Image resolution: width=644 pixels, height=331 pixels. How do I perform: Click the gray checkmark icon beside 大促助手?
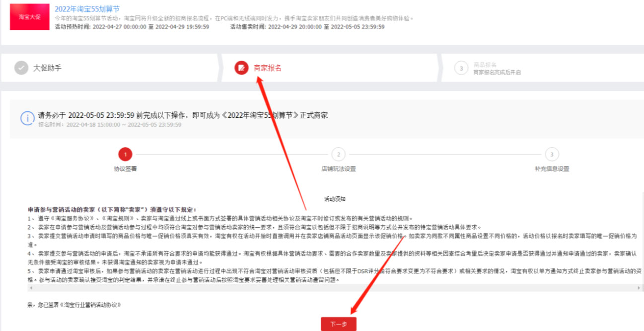[21, 68]
